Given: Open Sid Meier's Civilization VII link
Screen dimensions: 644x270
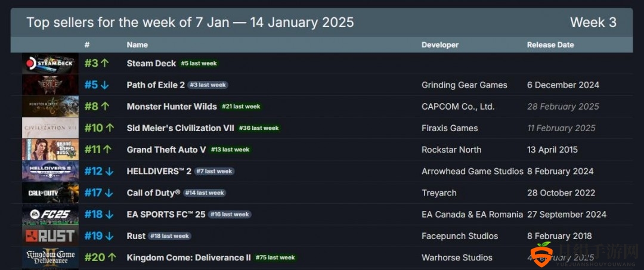Looking at the screenshot, I should pos(180,128).
